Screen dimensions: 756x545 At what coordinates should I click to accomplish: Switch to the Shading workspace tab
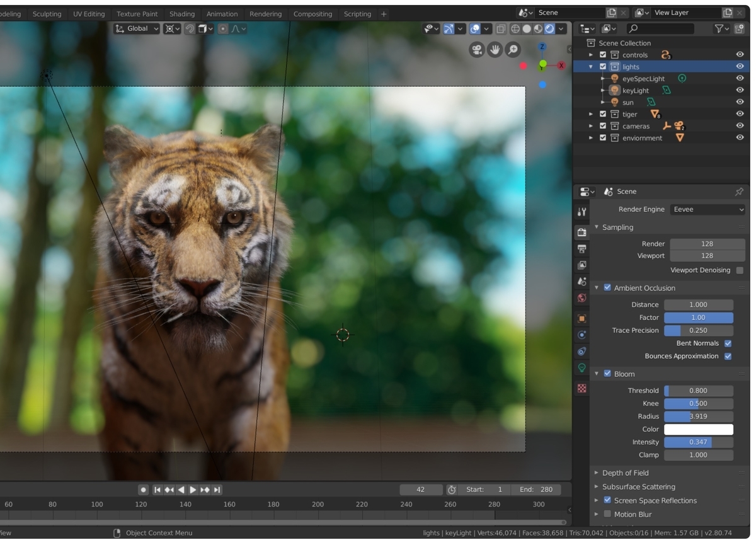182,14
